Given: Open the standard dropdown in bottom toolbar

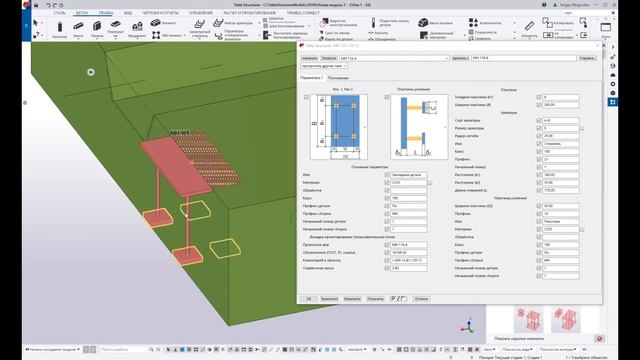Looking at the screenshot, I should 357,350.
